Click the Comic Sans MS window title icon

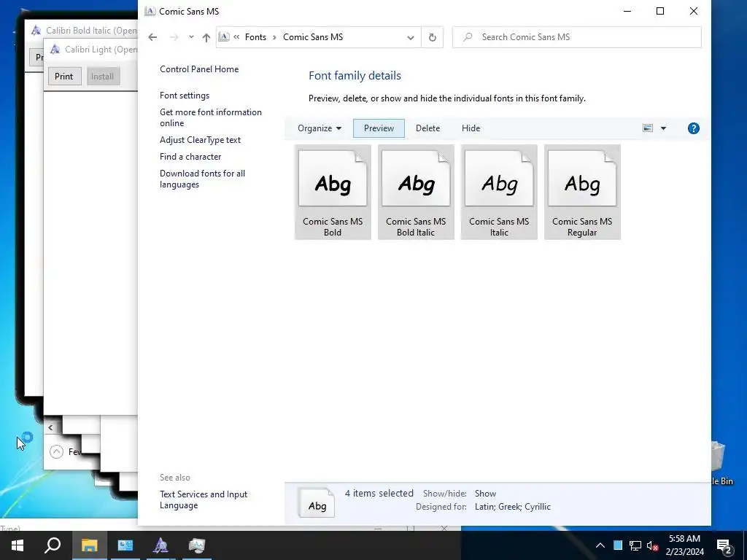(x=150, y=11)
